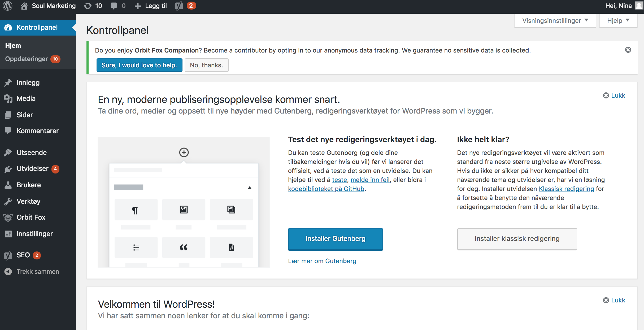644x330 pixels.
Task: Collapse block category arrow in preview
Action: point(250,188)
